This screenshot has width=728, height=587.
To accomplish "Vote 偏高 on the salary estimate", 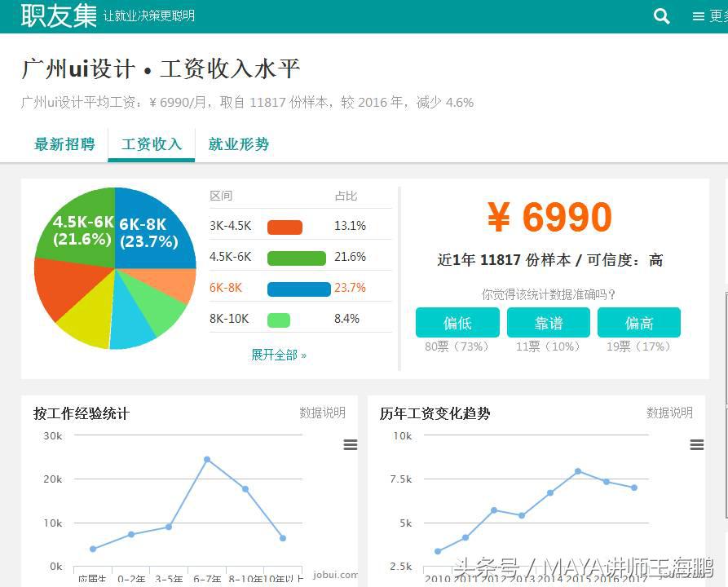I will click(x=639, y=323).
